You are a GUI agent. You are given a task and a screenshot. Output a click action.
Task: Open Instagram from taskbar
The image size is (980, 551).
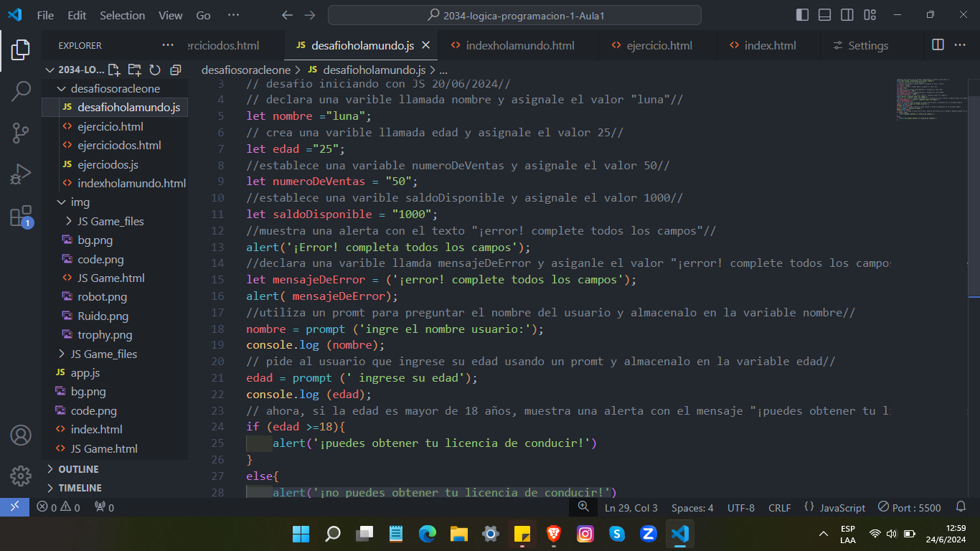[585, 534]
